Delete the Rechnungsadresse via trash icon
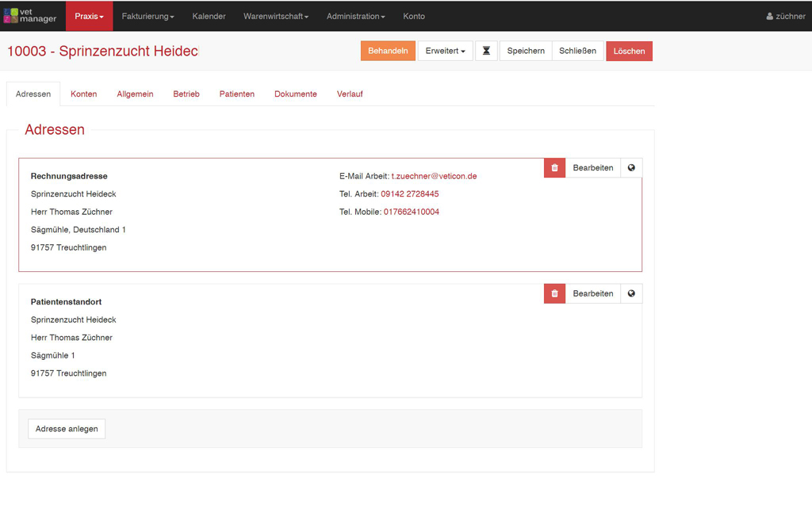The width and height of the screenshot is (812, 528). click(554, 168)
